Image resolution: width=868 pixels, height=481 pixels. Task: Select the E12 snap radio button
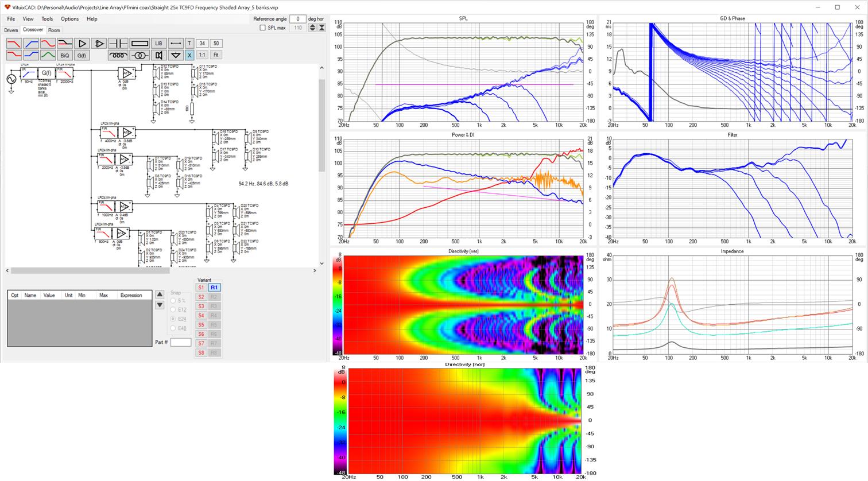tap(173, 310)
